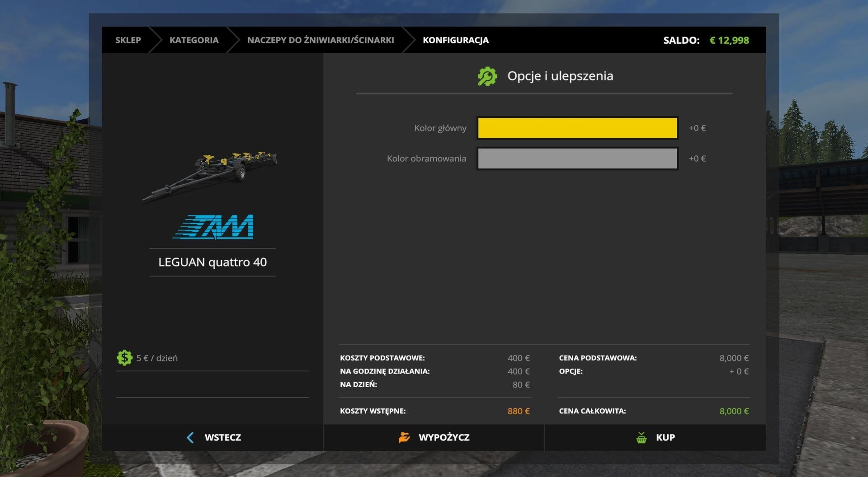Image resolution: width=868 pixels, height=477 pixels.
Task: Click the orange lease hand icon
Action: [x=404, y=437]
